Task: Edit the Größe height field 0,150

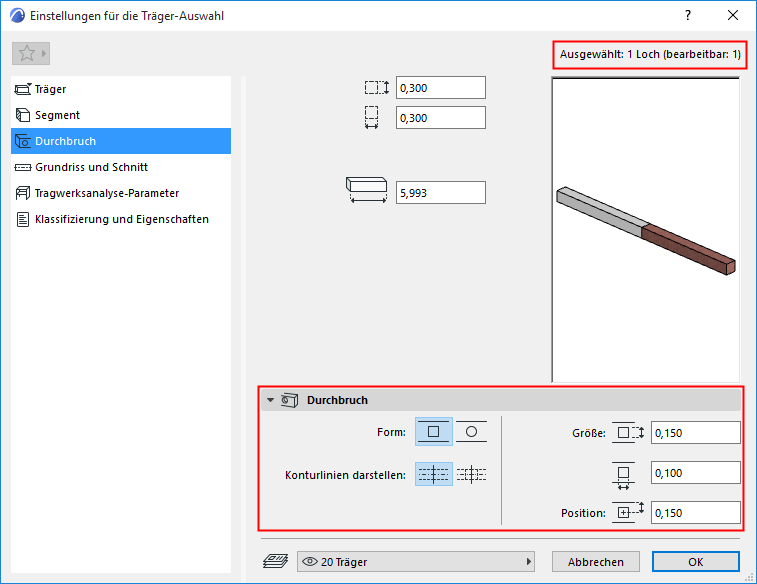Action: click(695, 432)
